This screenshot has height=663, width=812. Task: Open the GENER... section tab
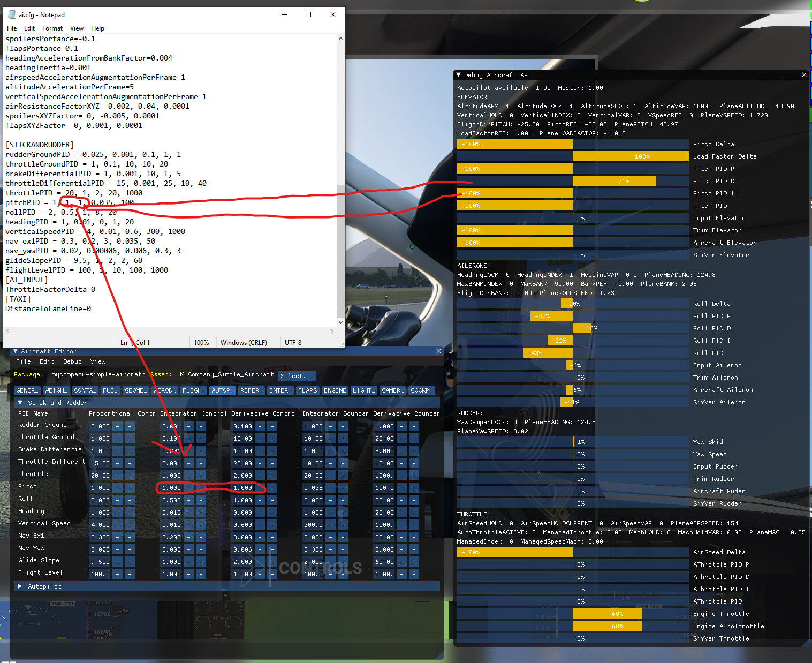pyautogui.click(x=27, y=390)
